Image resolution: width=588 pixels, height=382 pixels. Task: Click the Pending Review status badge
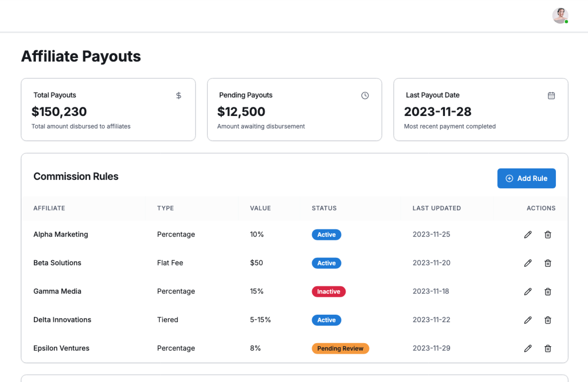(x=340, y=348)
